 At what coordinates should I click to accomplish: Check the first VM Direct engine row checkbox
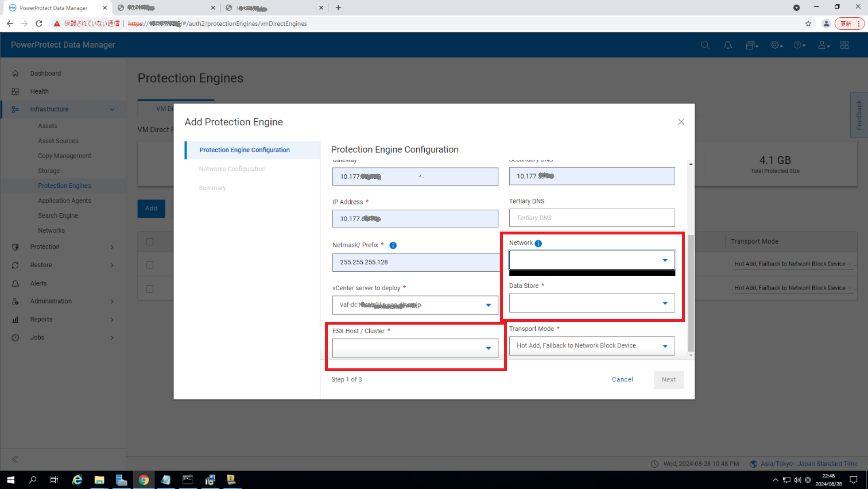(x=150, y=264)
